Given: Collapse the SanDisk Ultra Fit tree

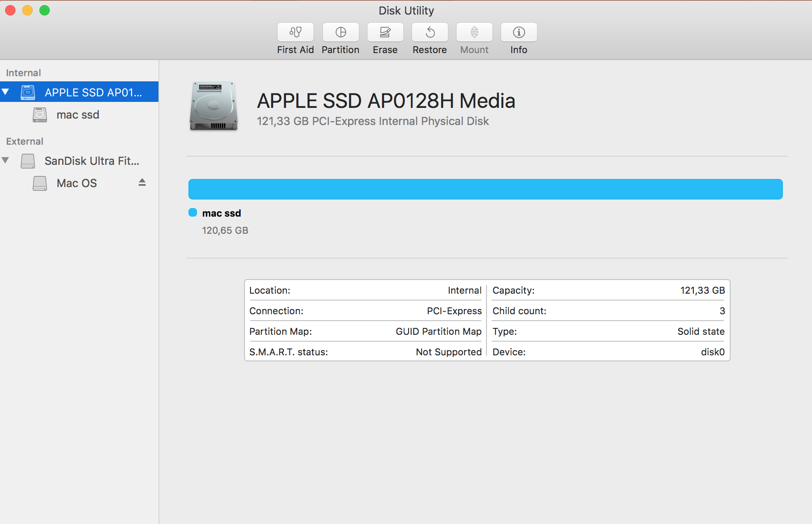Looking at the screenshot, I should [x=6, y=161].
